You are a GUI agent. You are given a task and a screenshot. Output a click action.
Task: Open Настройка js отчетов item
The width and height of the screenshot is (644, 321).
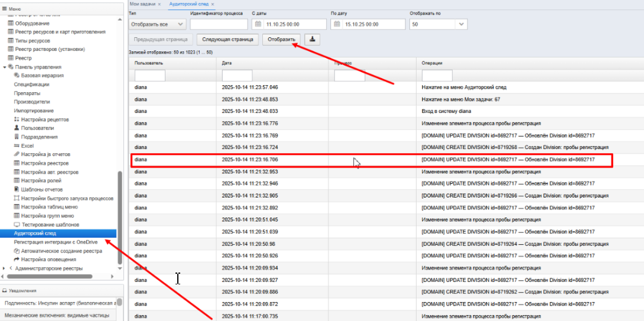43,154
